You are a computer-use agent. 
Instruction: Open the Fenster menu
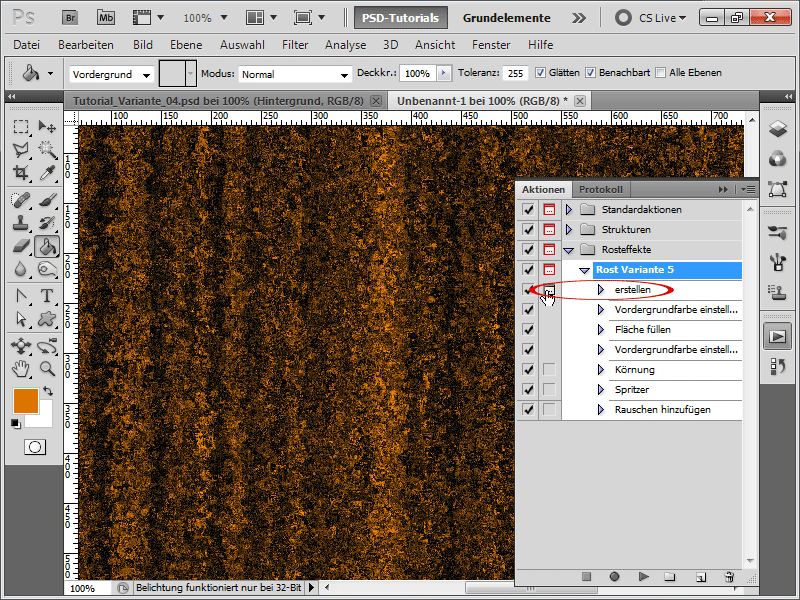491,45
